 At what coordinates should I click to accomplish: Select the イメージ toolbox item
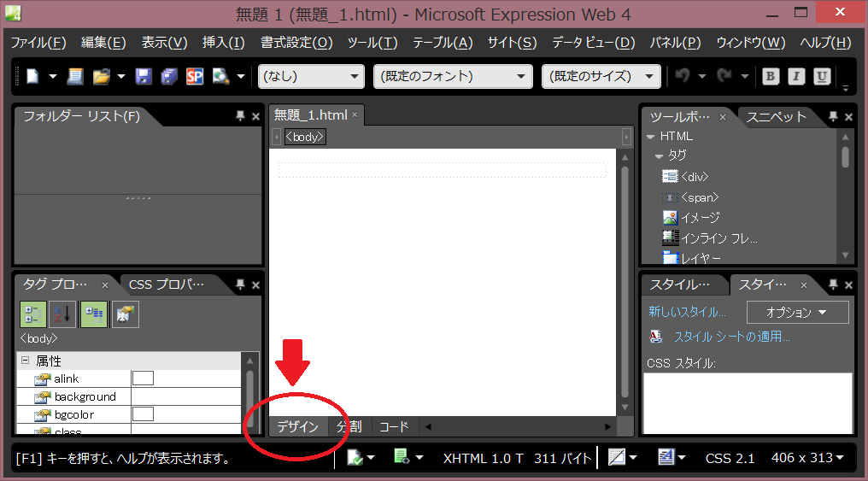coord(691,218)
